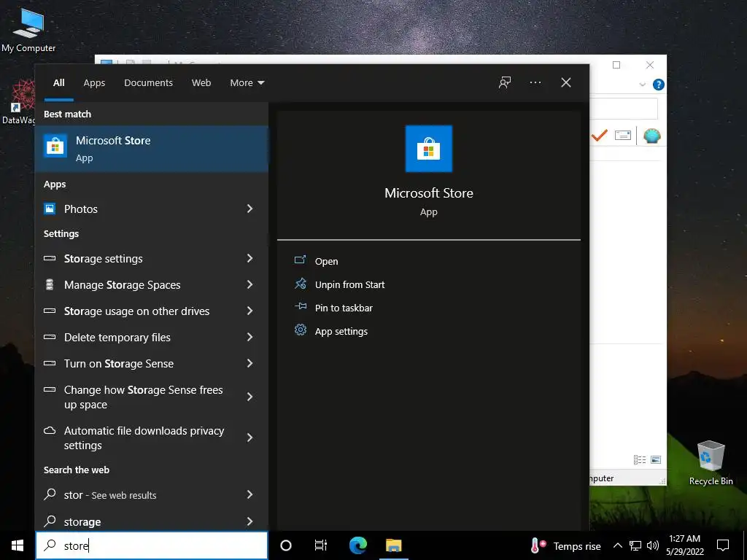This screenshot has width=747, height=560.
Task: Open Storage settings result
Action: click(152, 259)
